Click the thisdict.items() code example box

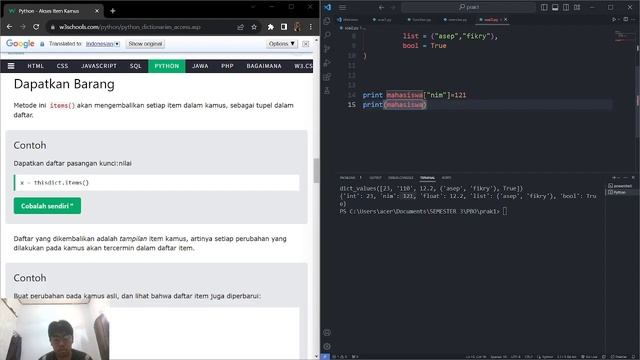[156, 182]
